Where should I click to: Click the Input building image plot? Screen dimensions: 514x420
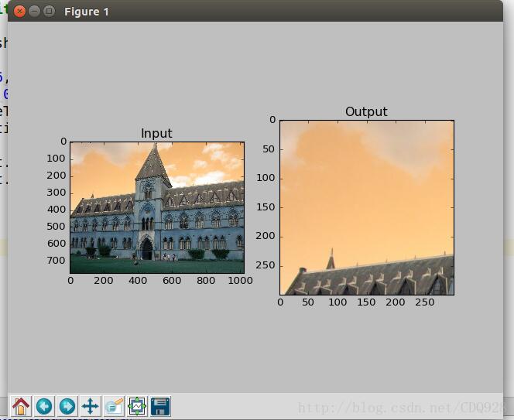point(157,207)
